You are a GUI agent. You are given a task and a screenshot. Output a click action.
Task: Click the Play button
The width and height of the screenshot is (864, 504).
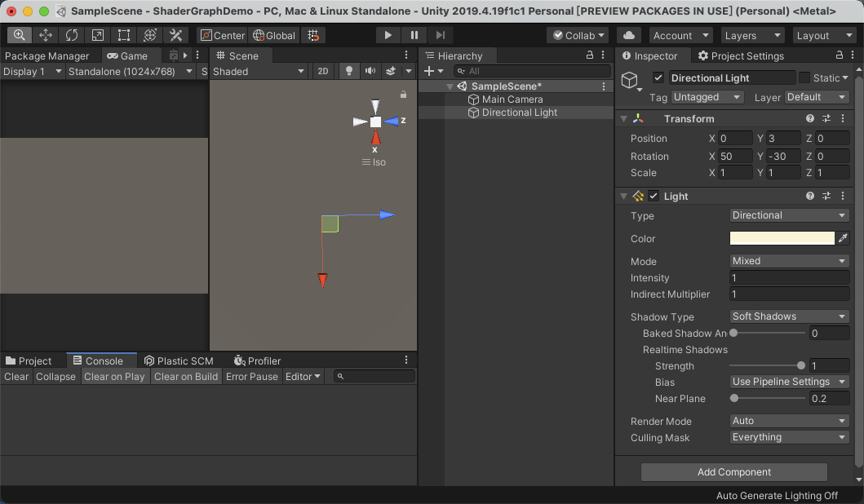click(x=388, y=35)
